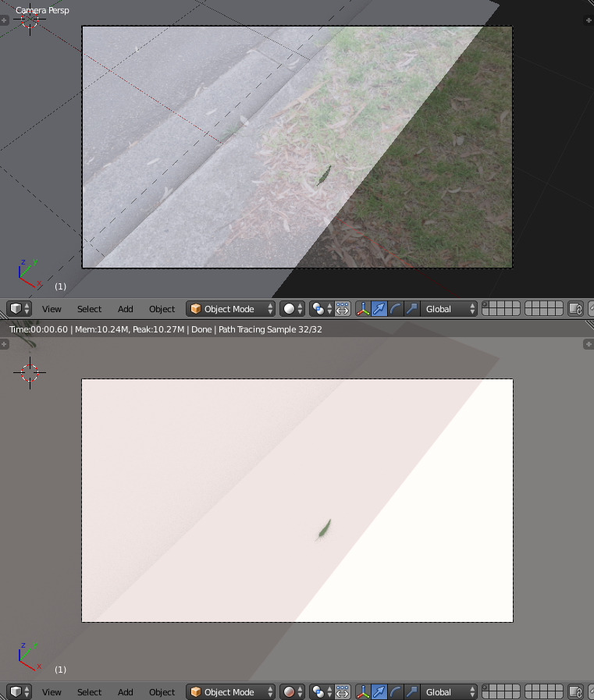Viewport: 594px width, 700px height.
Task: Toggle 3D manipulator widget in lower viewport header
Action: 363,692
